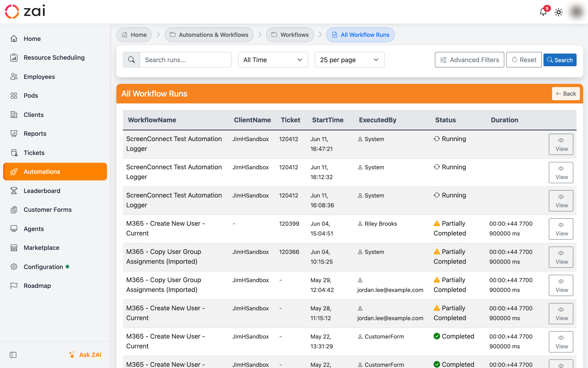View the 16:47:21 ScreenConnect run
Screen dimensions: 588x368
tap(561, 144)
